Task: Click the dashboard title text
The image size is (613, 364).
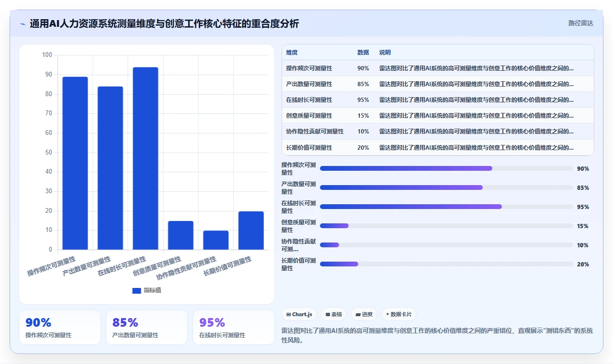Action: [x=164, y=23]
